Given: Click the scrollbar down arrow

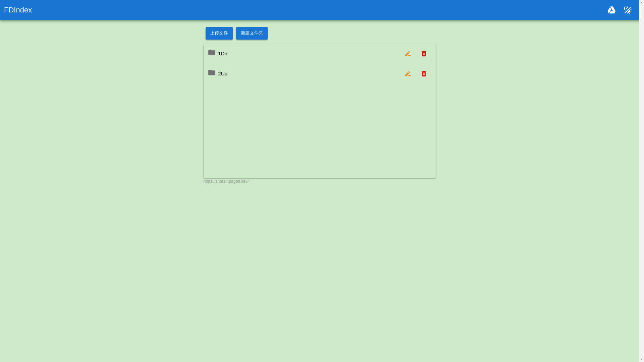Looking at the screenshot, I should [x=641, y=359].
